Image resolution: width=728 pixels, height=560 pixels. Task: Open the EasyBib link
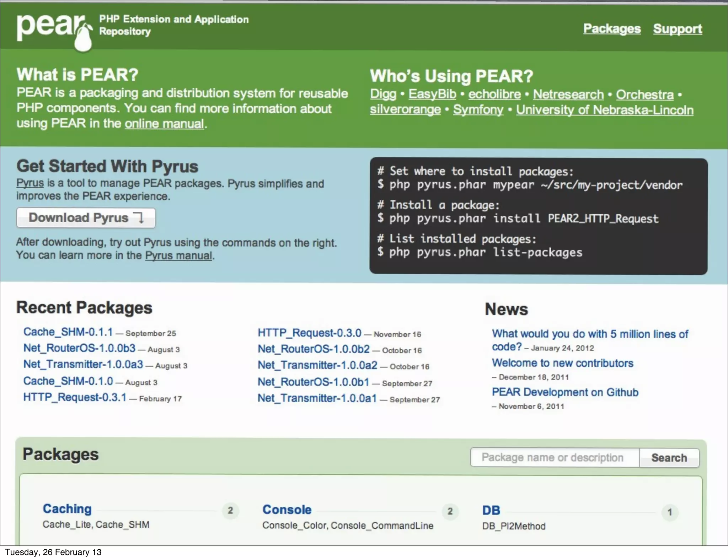(x=432, y=94)
